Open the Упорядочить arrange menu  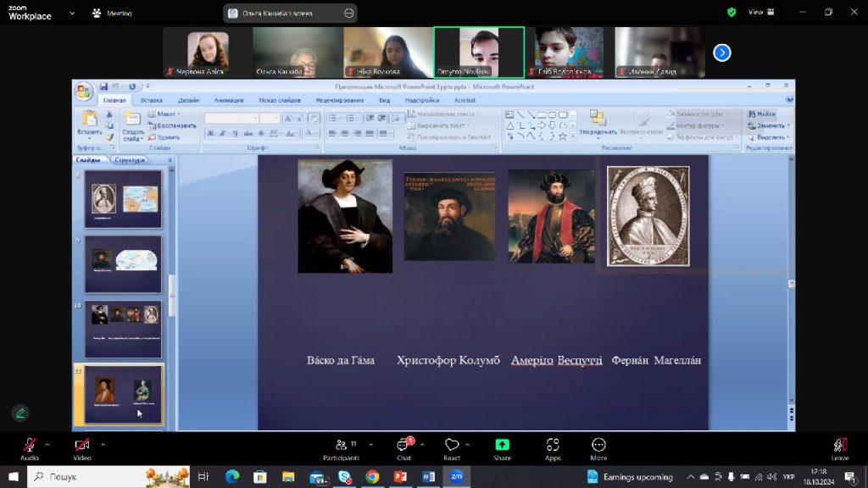pos(598,123)
